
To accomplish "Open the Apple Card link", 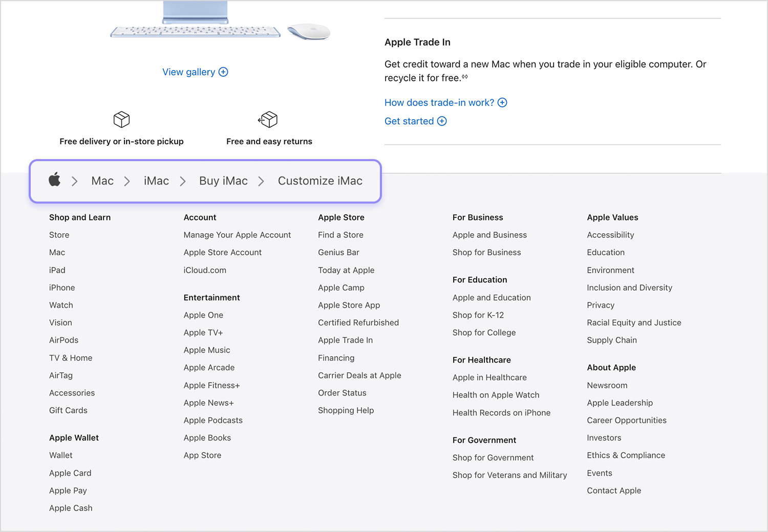I will point(70,473).
